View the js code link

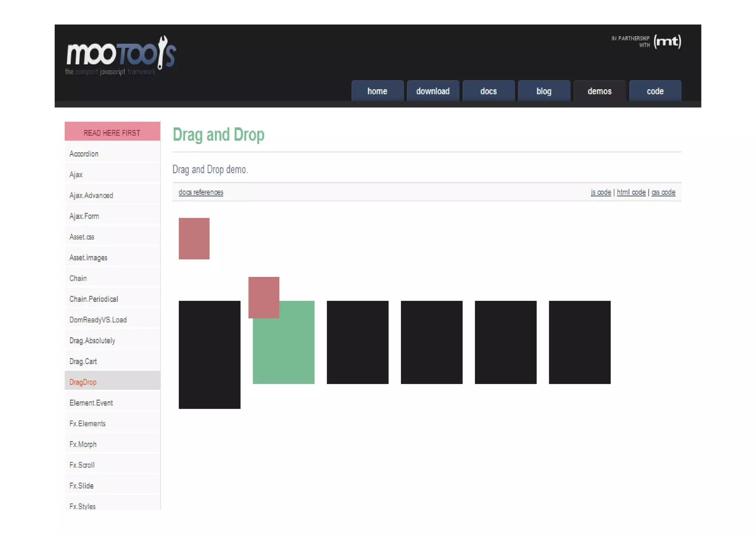point(601,192)
